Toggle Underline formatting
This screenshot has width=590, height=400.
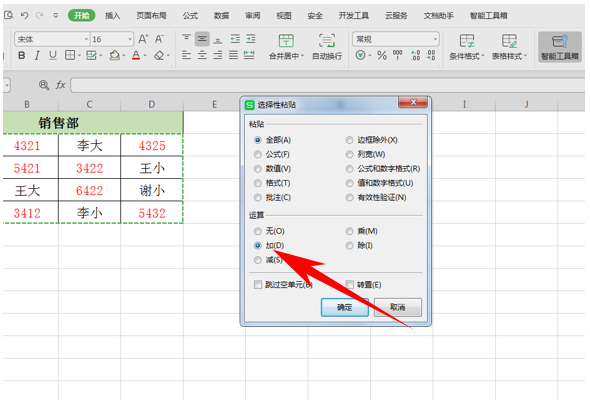pyautogui.click(x=53, y=56)
